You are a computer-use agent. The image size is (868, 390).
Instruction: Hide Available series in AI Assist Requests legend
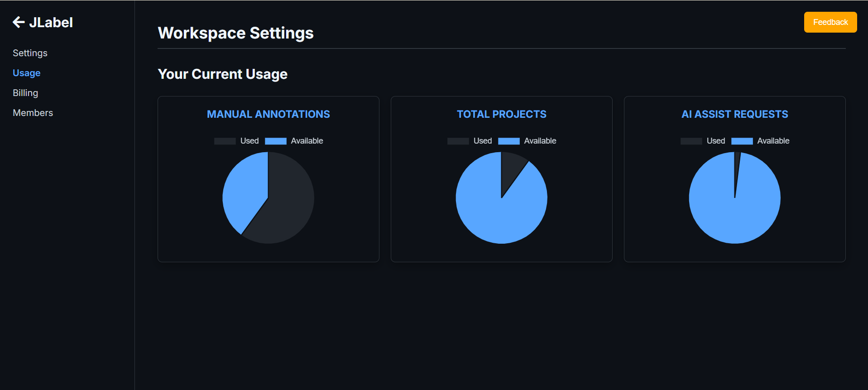coord(760,141)
